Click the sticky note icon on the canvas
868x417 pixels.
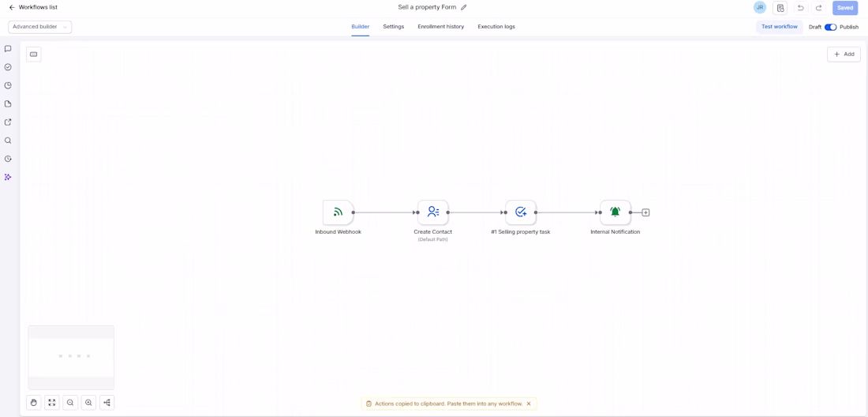pos(33,54)
